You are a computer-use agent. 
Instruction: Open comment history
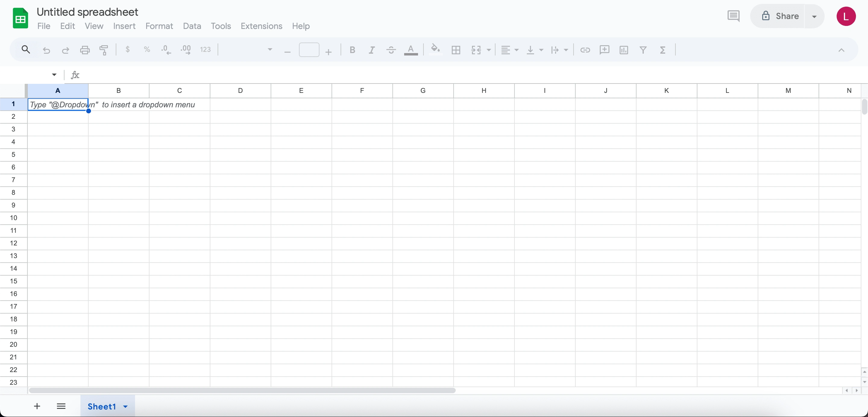[733, 16]
